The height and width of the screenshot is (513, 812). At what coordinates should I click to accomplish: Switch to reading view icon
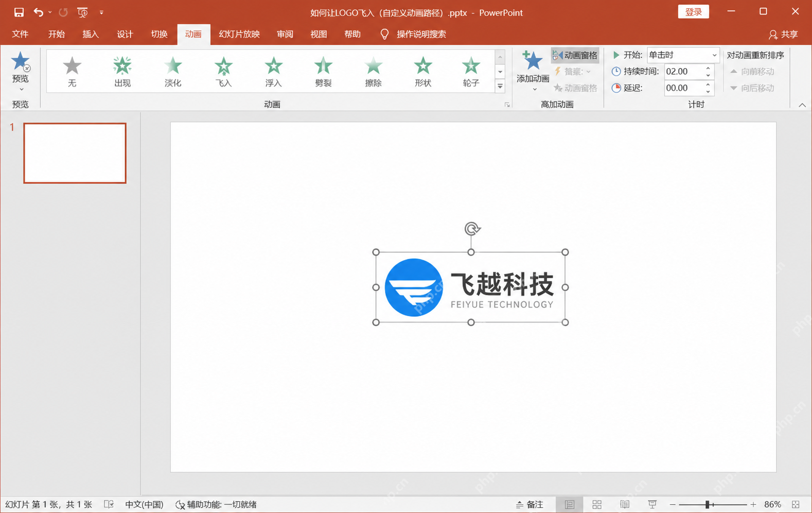click(x=625, y=505)
